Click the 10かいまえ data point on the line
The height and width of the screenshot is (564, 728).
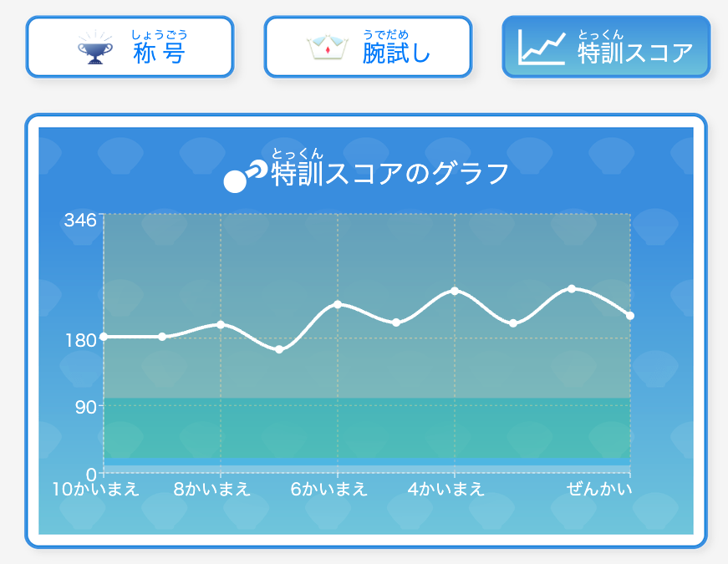[104, 337]
